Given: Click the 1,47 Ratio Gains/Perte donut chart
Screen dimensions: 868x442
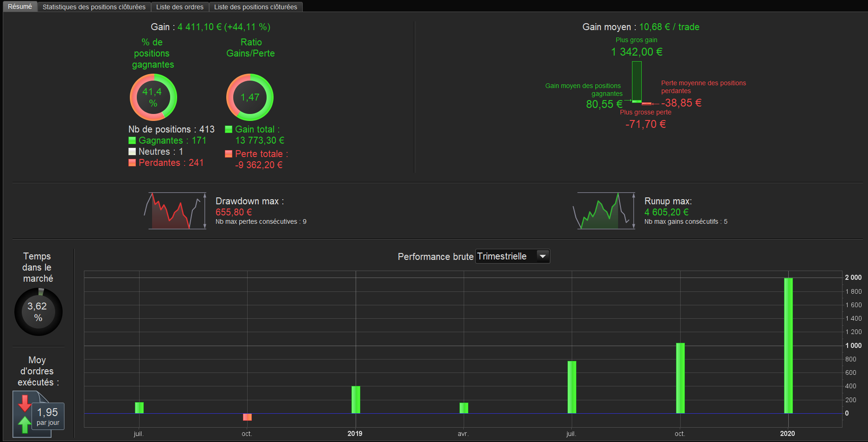Looking at the screenshot, I should tap(250, 97).
